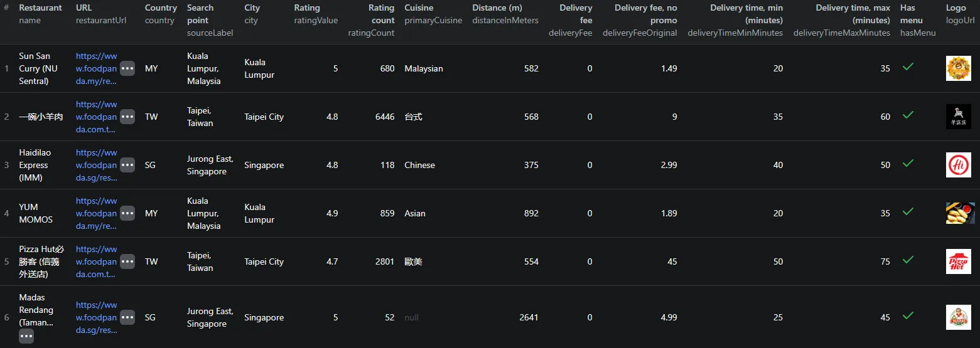The height and width of the screenshot is (348, 980).
Task: Click the has-menu checkmark for Madas Rendang
Action: [907, 315]
